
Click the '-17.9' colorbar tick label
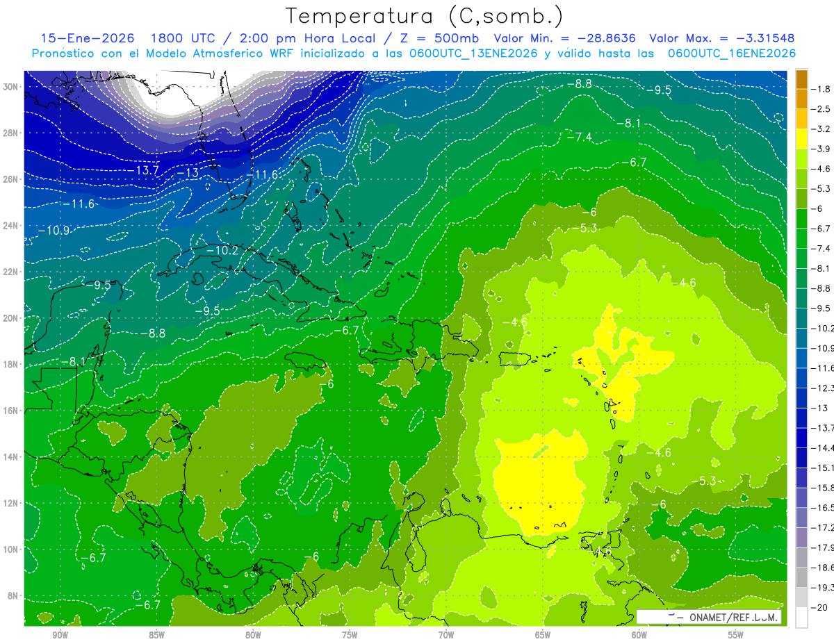(x=824, y=547)
